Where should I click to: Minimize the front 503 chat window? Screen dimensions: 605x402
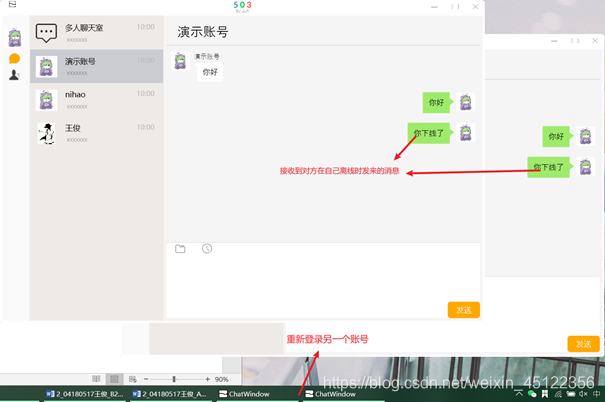click(x=434, y=7)
